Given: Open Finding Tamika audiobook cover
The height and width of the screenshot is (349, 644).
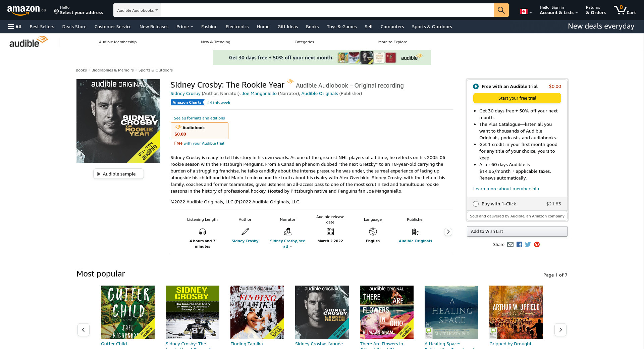Looking at the screenshot, I should [257, 312].
